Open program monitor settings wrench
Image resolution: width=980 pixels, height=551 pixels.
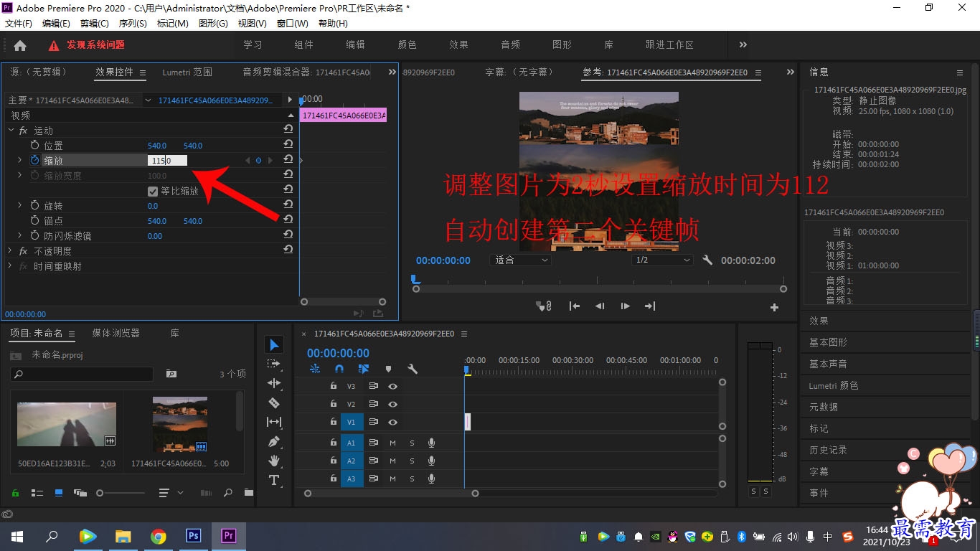tap(707, 260)
